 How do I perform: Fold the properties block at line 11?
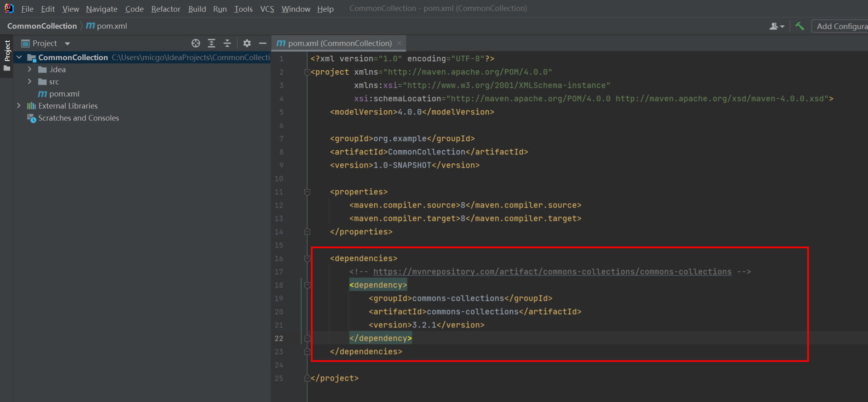coord(307,192)
